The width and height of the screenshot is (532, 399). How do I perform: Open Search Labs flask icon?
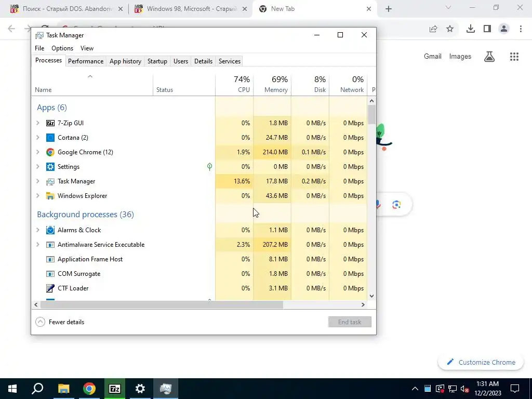pyautogui.click(x=489, y=57)
